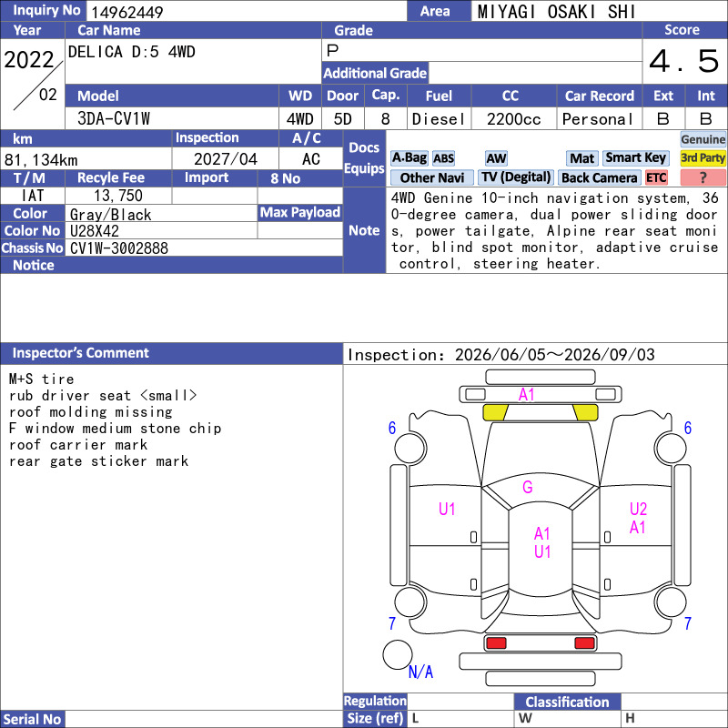
Task: Click the TV (Degital) equipment badge
Action: (515, 177)
